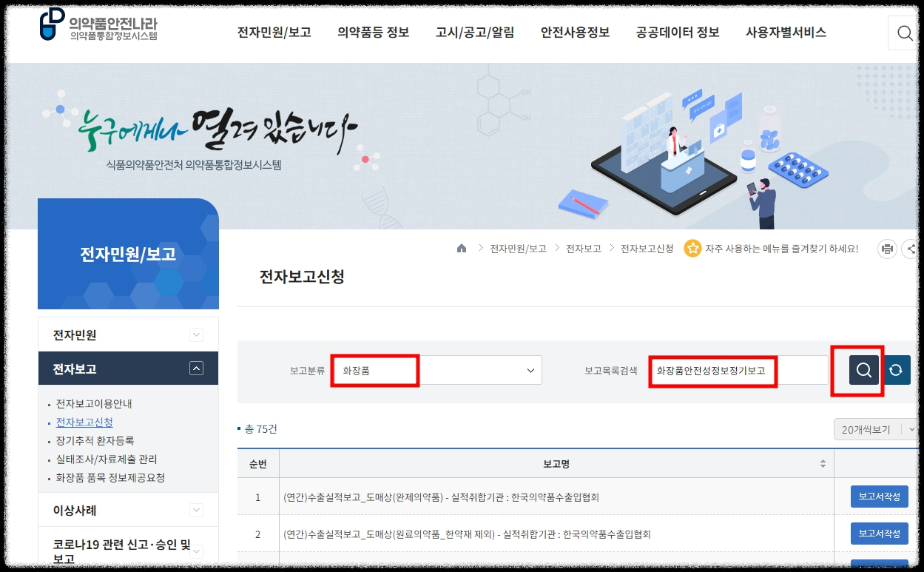
Task: Open the 안전사용정보 menu item
Action: pyautogui.click(x=575, y=33)
